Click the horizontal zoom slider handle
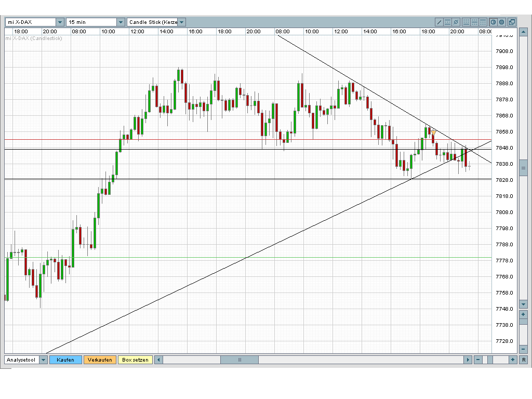 490,360
